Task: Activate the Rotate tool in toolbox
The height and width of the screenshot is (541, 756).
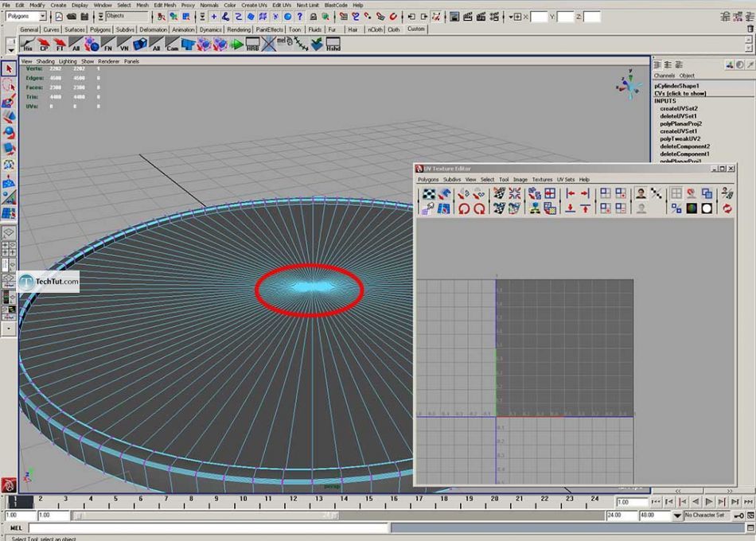Action: (x=9, y=133)
